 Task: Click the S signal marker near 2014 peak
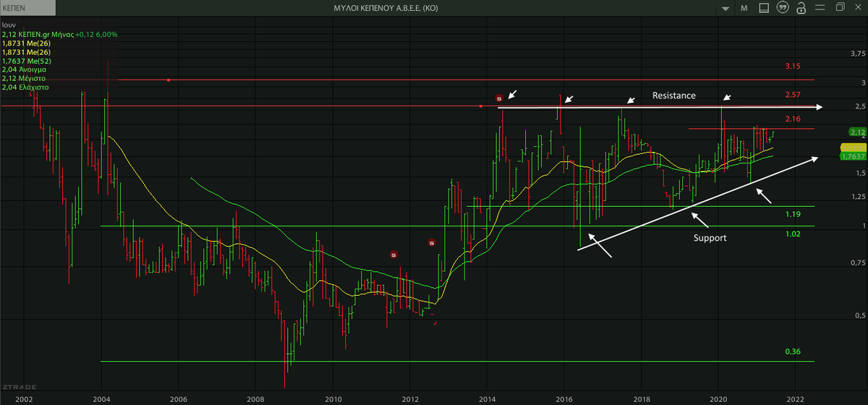pos(499,98)
